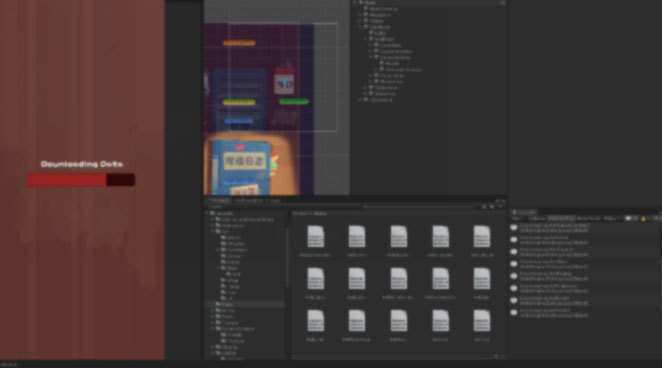Select the first script file in bottom row

(315, 325)
